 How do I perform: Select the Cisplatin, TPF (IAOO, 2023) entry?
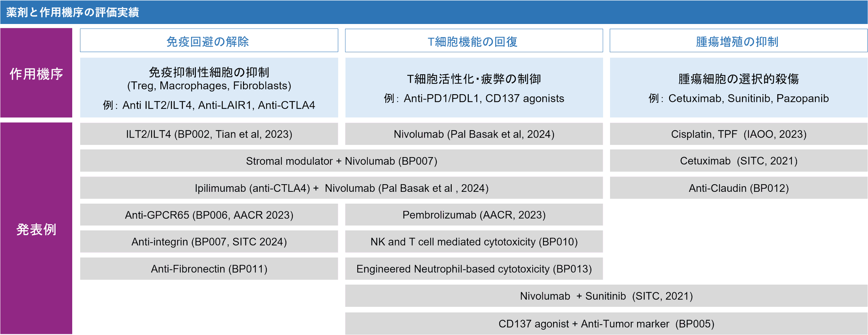click(738, 134)
